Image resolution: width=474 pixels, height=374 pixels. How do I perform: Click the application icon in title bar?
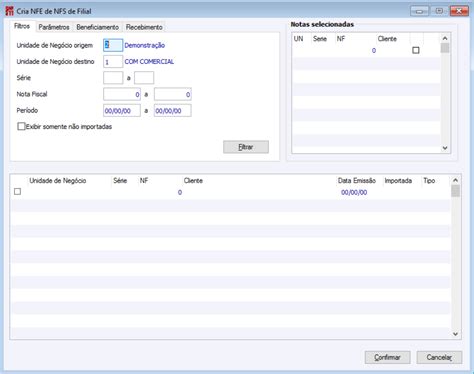(x=9, y=11)
